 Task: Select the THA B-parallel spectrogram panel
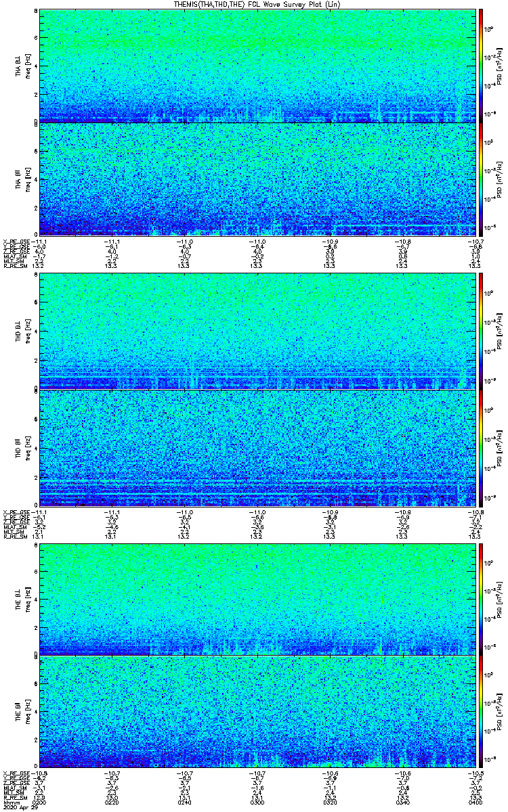257,179
